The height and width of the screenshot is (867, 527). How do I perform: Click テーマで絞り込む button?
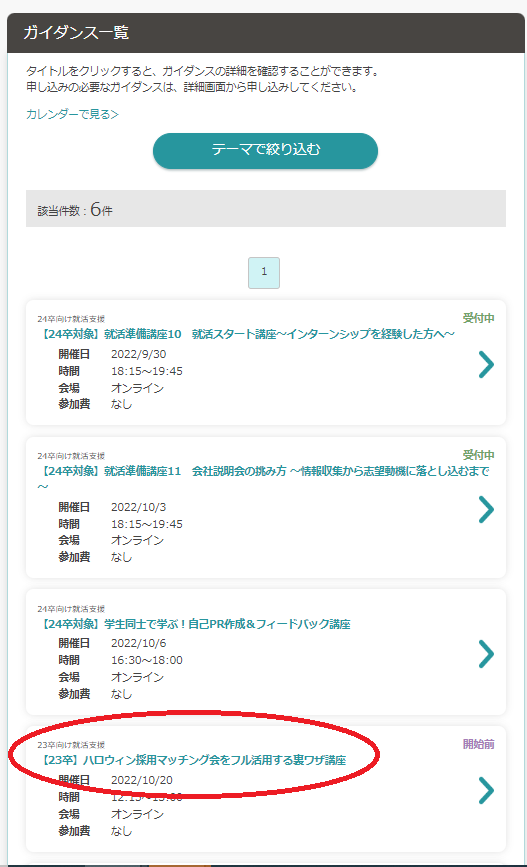coord(265,150)
